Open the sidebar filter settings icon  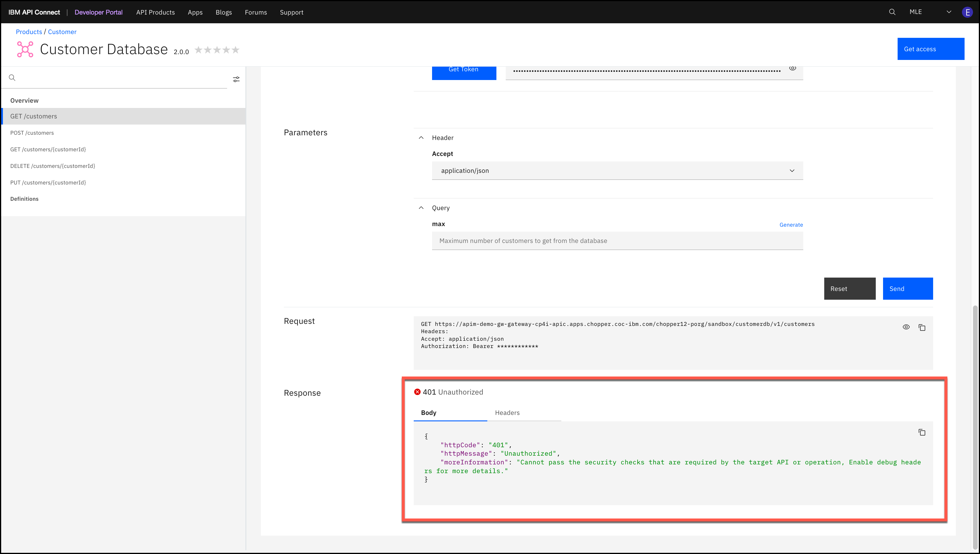[236, 79]
